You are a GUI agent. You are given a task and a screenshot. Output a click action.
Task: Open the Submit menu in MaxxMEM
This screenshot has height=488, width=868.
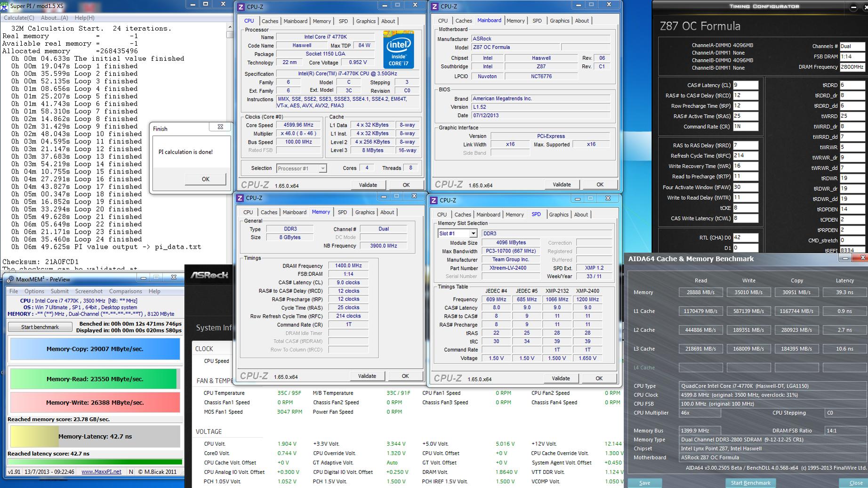pos(60,291)
